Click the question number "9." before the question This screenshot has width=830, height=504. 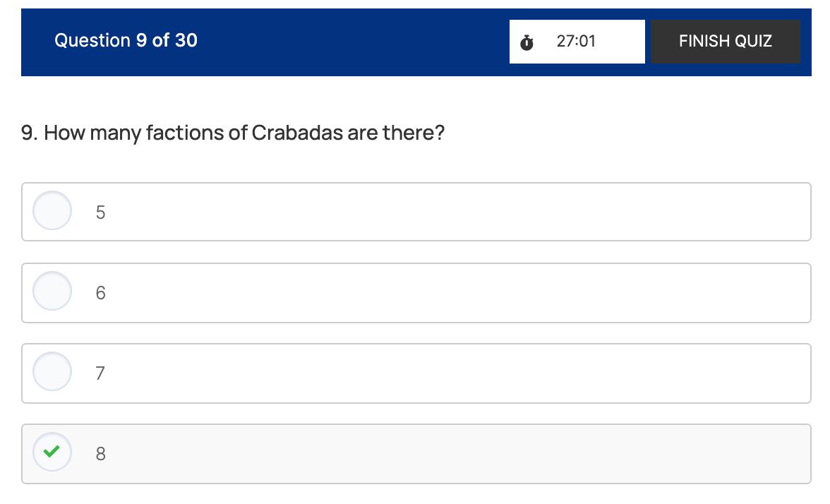[30, 133]
